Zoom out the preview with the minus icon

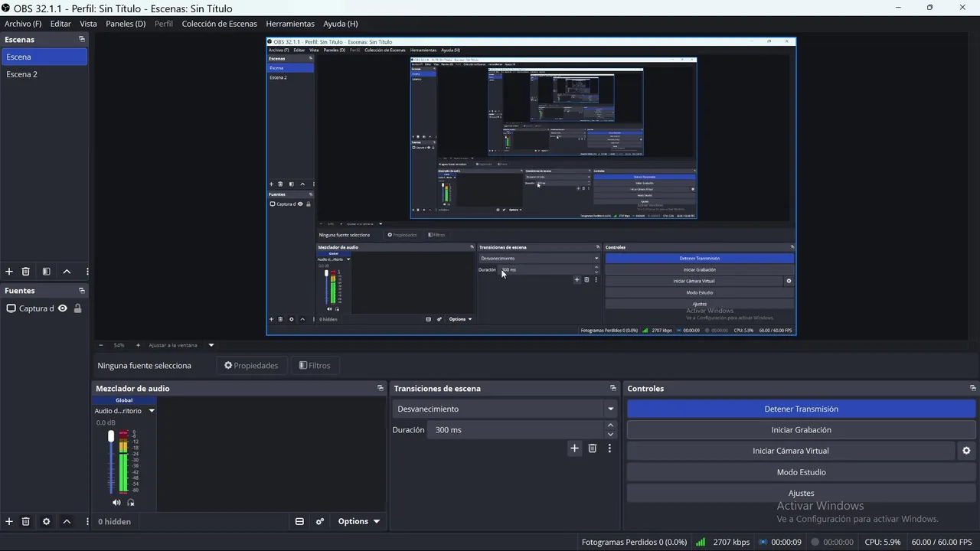[100, 345]
